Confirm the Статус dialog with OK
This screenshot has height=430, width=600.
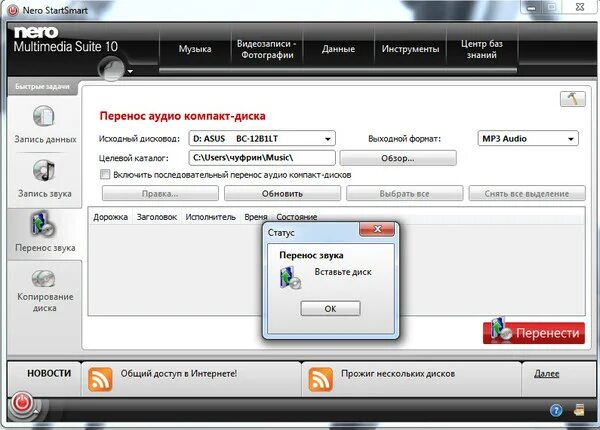tap(330, 308)
